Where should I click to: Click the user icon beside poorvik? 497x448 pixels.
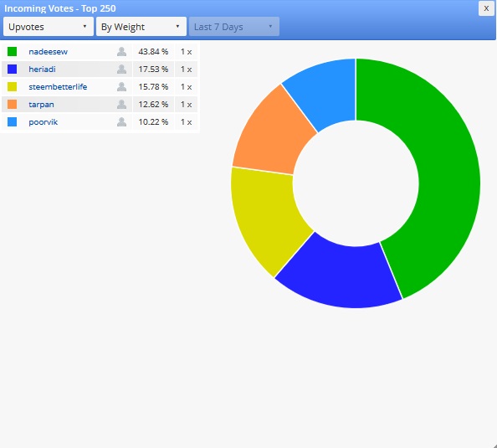(121, 121)
